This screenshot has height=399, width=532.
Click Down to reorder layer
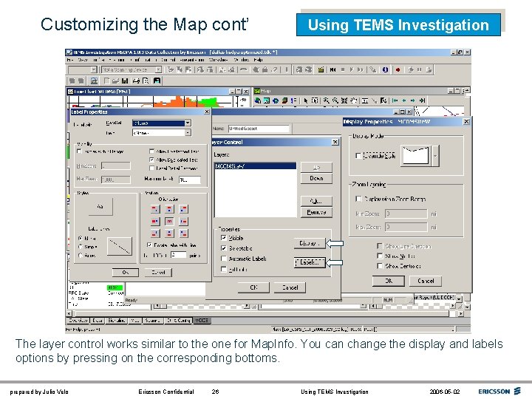(316, 178)
